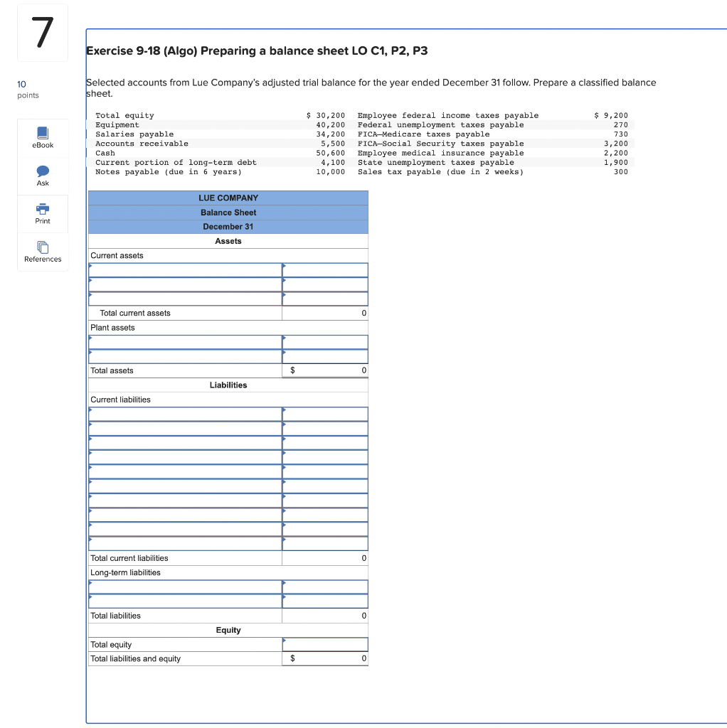The height and width of the screenshot is (728, 727).
Task: Open the first Current liabilities account dropdown
Action: click(184, 414)
